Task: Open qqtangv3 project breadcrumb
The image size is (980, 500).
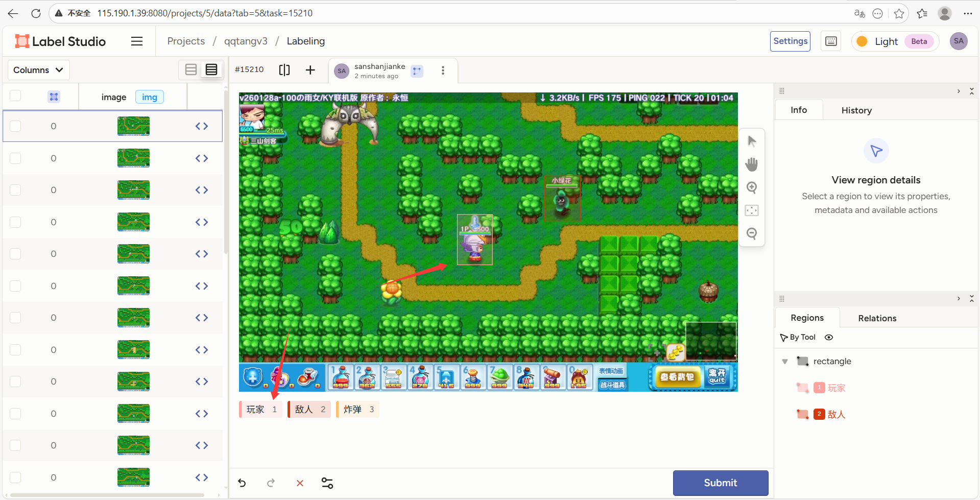Action: (246, 41)
